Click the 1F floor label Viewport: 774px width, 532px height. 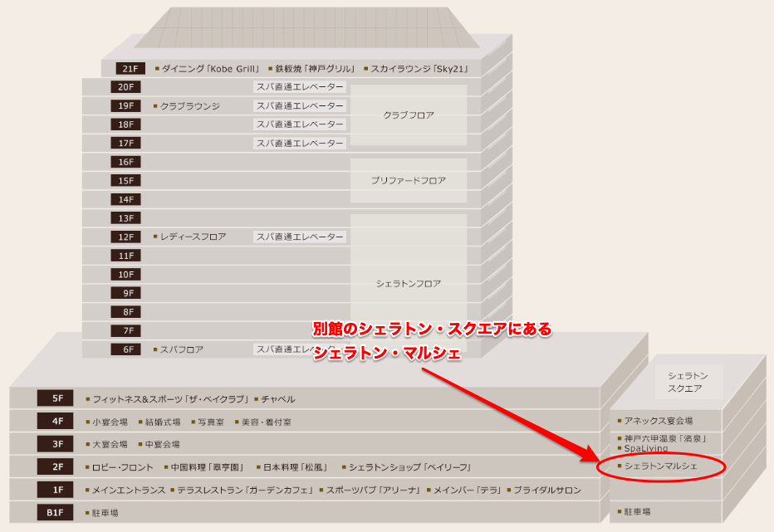click(x=56, y=490)
